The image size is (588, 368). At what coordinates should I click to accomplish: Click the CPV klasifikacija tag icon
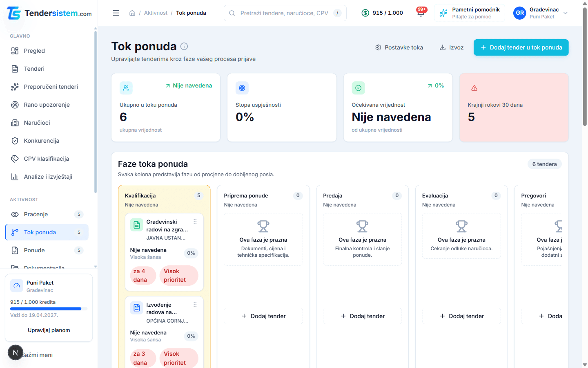click(15, 159)
